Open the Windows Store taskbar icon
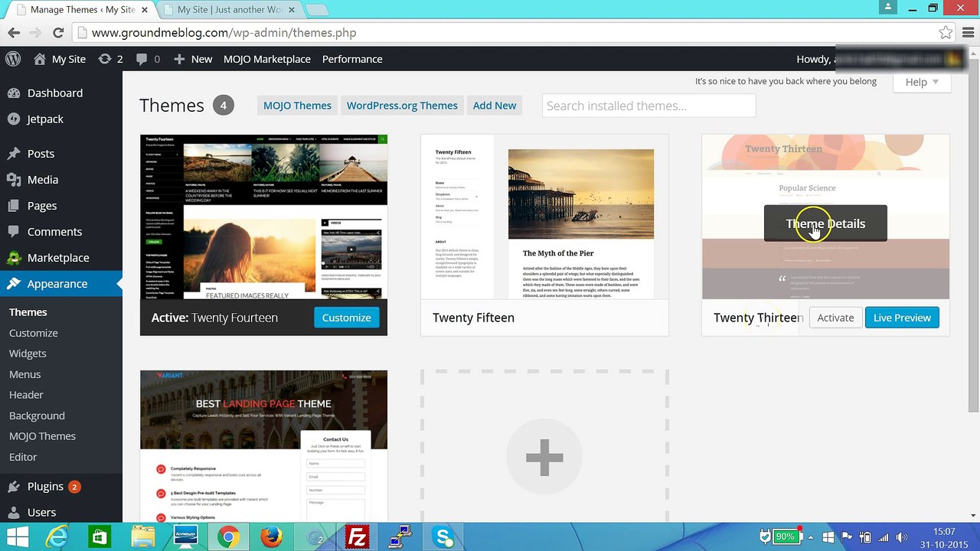This screenshot has height=551, width=980. coord(100,537)
